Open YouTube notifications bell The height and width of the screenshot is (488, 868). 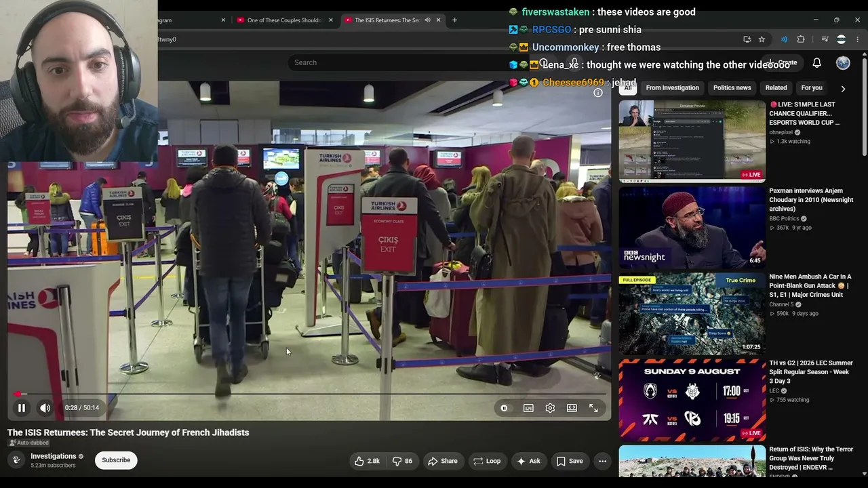point(817,62)
